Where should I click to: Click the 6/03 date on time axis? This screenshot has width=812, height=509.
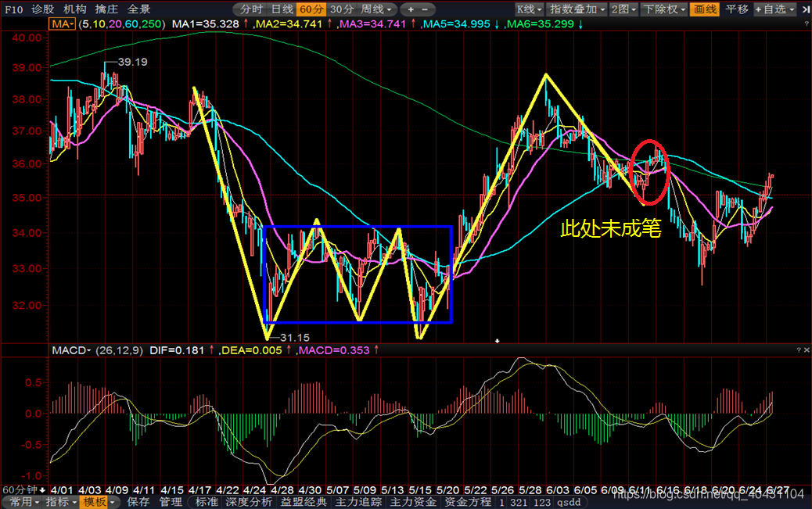point(558,489)
